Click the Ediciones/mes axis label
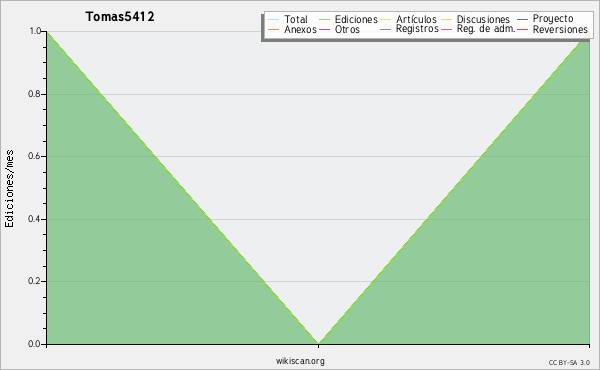This screenshot has height=370, width=600. click(x=9, y=189)
